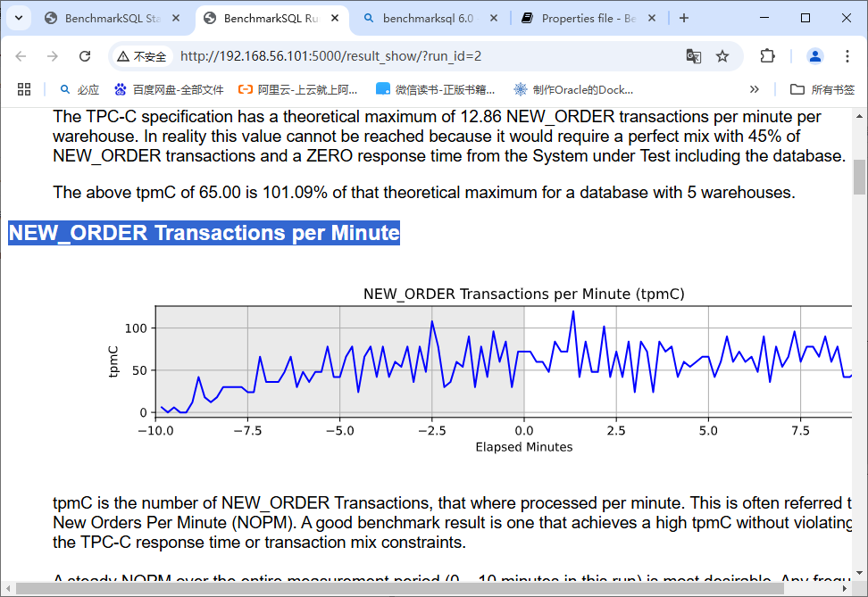Close the benchmarksql 6.0 search tab
The height and width of the screenshot is (597, 868).
494,18
